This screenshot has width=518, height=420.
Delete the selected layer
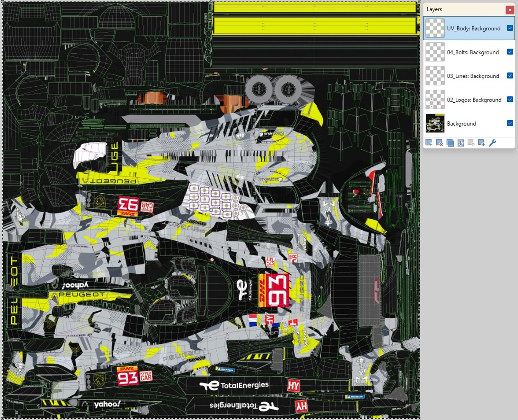(439, 143)
